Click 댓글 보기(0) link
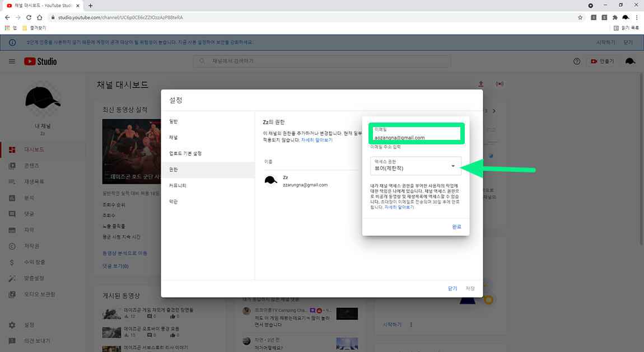The image size is (644, 352). (115, 266)
